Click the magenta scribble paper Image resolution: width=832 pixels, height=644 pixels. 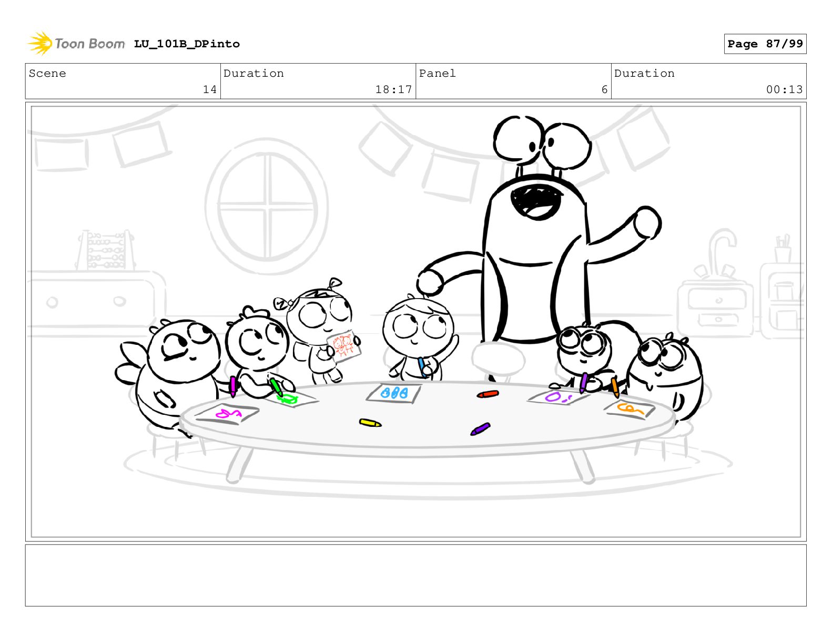pyautogui.click(x=227, y=414)
